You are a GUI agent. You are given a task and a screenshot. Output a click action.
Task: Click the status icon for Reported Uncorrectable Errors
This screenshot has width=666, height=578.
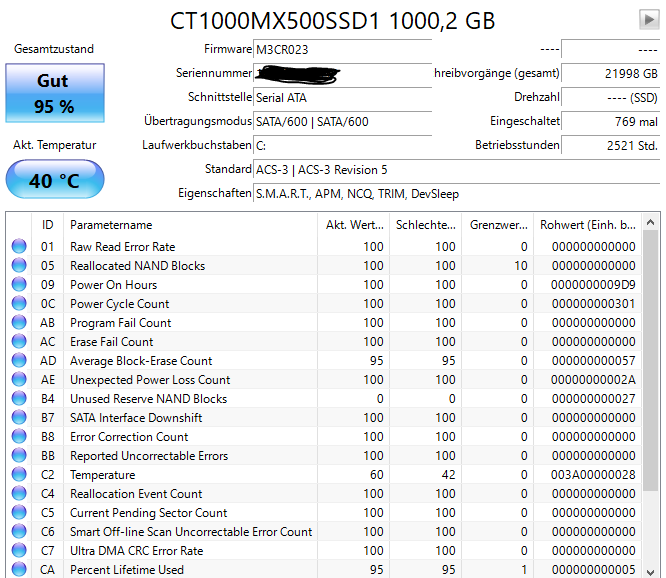[19, 455]
